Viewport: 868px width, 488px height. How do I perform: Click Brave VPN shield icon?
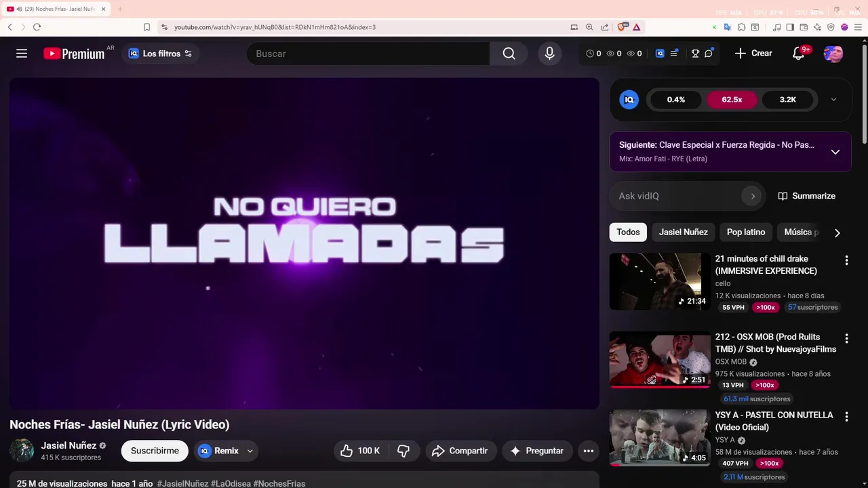tap(831, 27)
